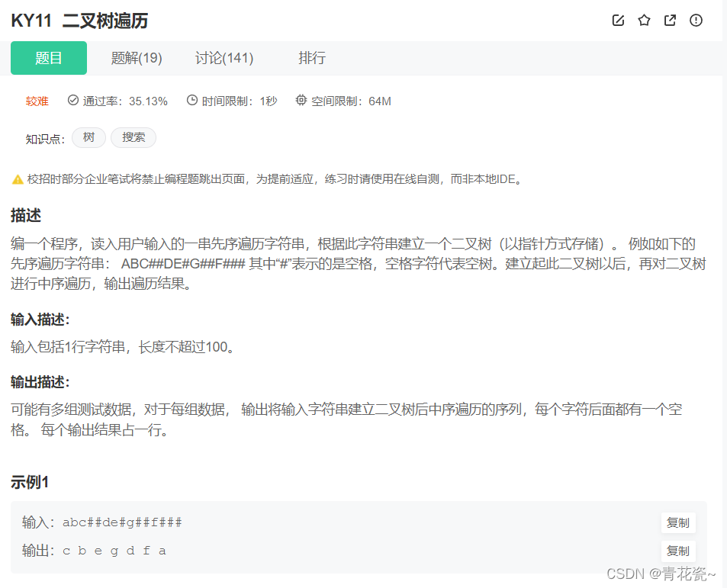Favorite the problem with star icon

pos(644,20)
